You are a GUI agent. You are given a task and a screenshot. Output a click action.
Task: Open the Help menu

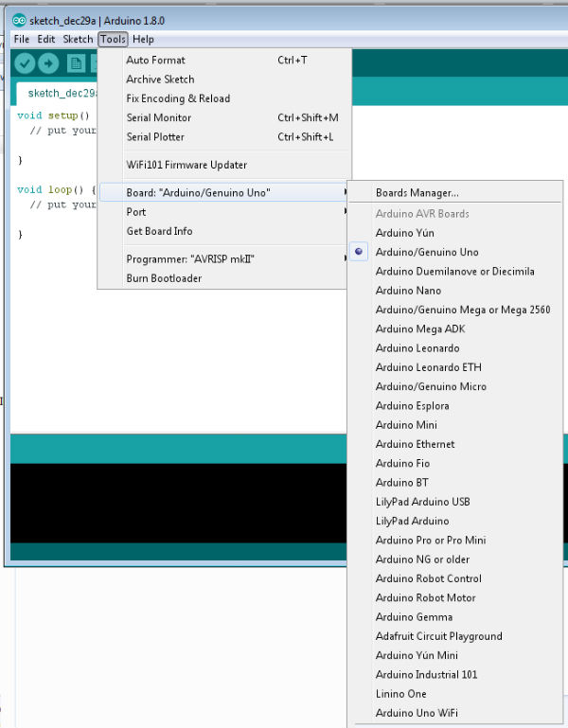point(143,40)
